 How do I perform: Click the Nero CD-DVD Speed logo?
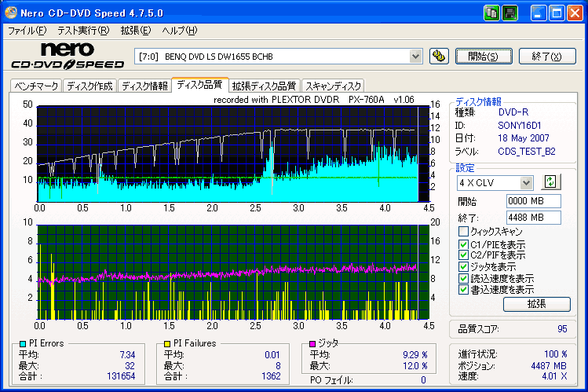[66, 56]
